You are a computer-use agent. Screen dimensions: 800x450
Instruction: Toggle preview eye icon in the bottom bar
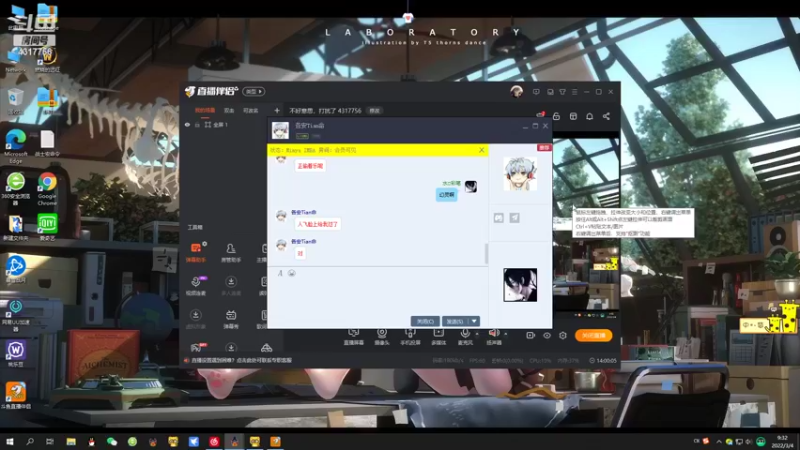point(547,335)
